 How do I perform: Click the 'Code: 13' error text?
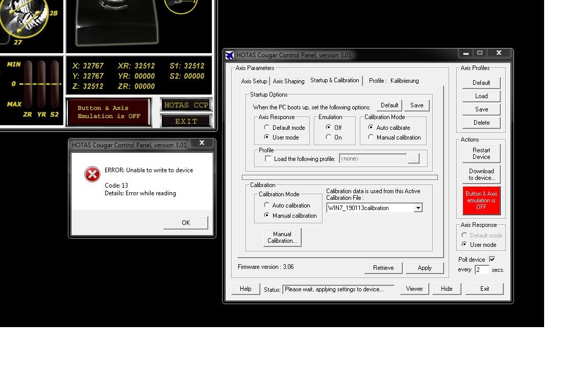click(x=116, y=186)
